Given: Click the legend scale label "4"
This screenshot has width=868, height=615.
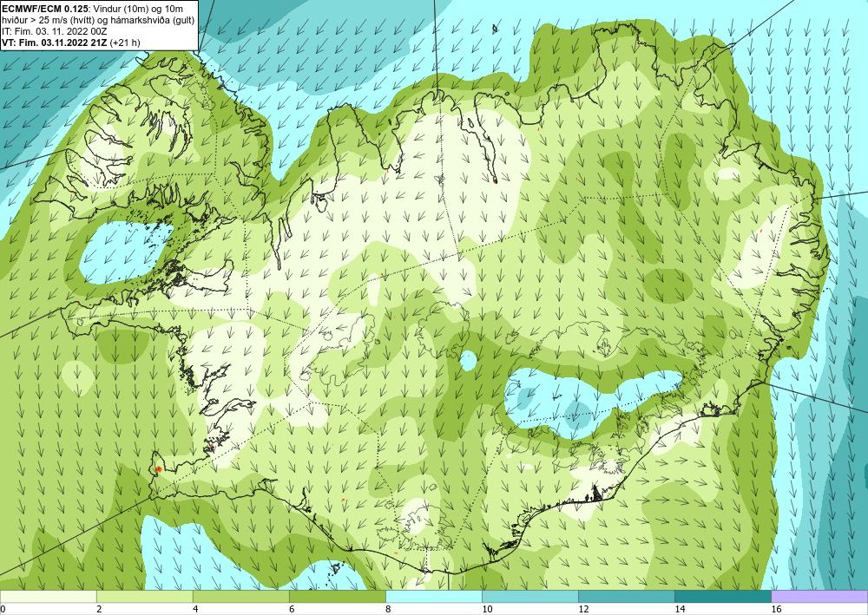Looking at the screenshot, I should (x=194, y=609).
